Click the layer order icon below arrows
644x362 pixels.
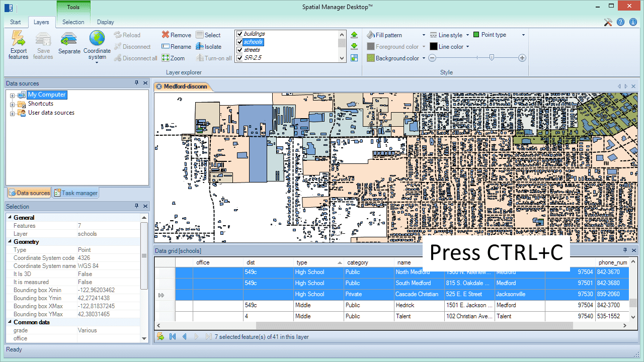(x=354, y=58)
